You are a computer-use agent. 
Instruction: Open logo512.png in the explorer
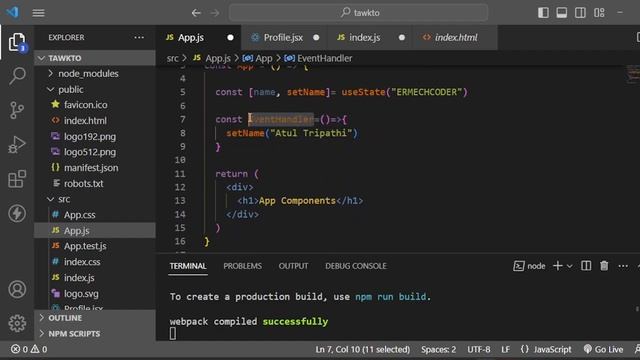[x=95, y=152]
